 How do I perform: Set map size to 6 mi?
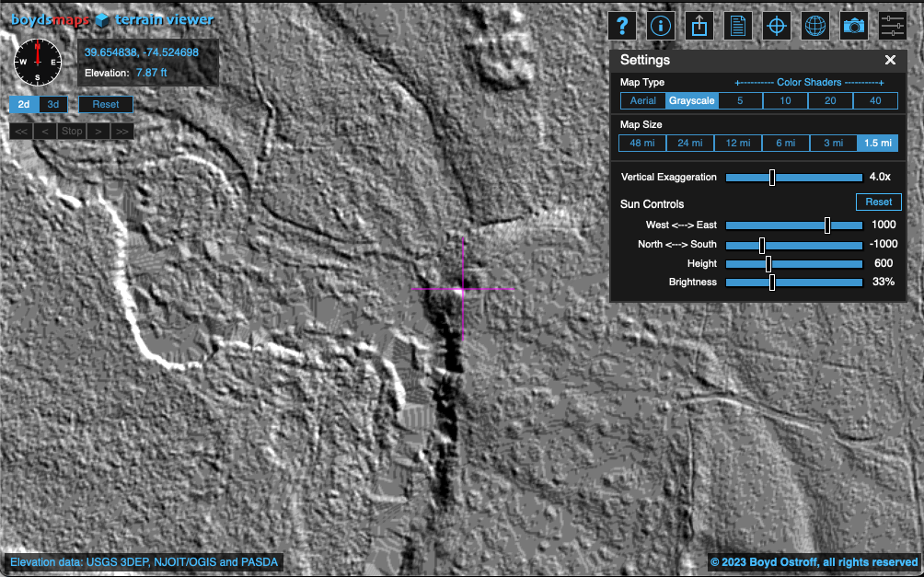coord(785,143)
